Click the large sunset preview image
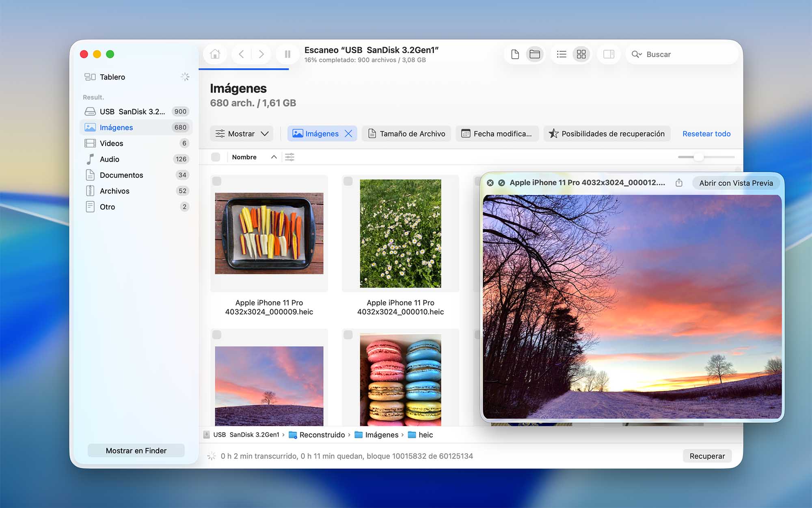The image size is (812, 508). [x=632, y=306]
